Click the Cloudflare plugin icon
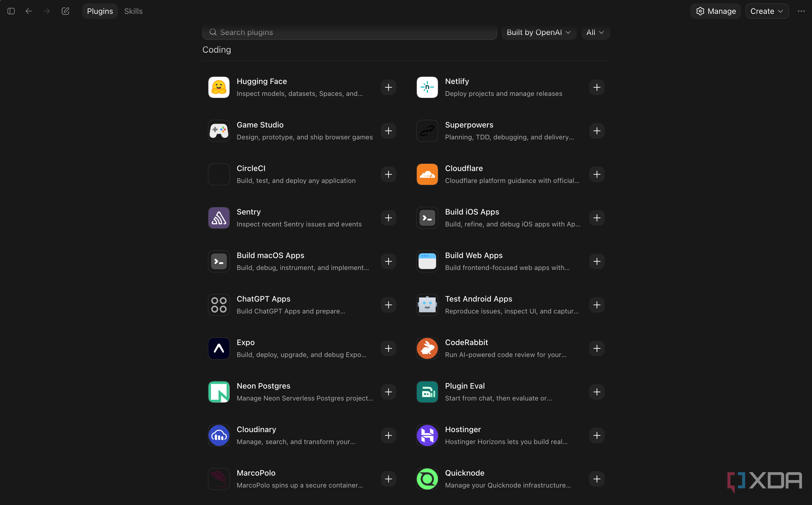The width and height of the screenshot is (812, 505). (427, 174)
